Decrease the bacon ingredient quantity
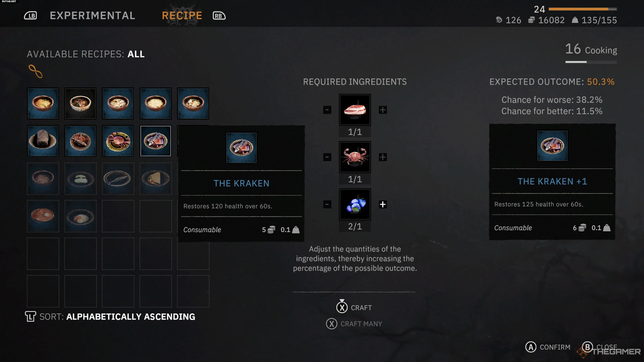This screenshot has width=644, height=362. click(x=327, y=110)
